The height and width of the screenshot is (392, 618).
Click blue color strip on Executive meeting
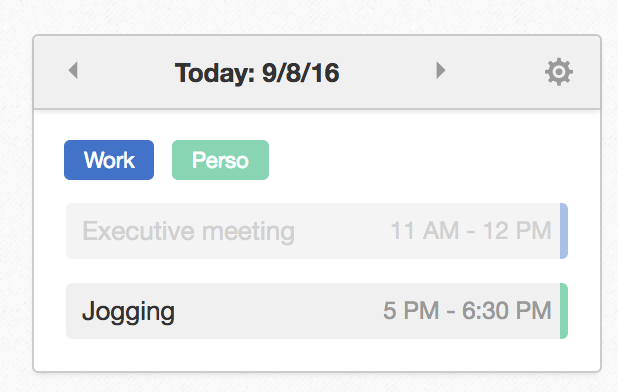[564, 231]
